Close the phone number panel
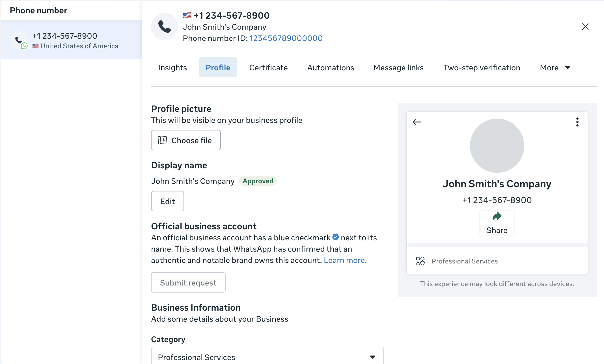 pyautogui.click(x=585, y=27)
